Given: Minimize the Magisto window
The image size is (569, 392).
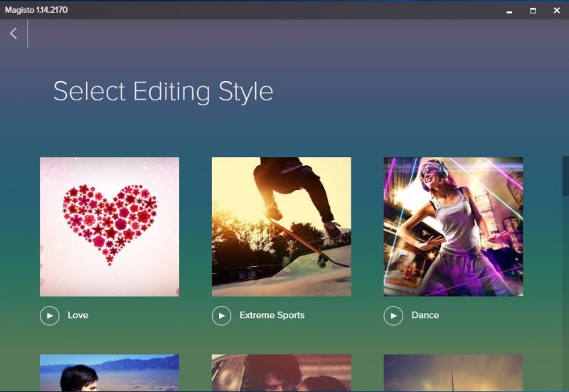Looking at the screenshot, I should [x=509, y=11].
